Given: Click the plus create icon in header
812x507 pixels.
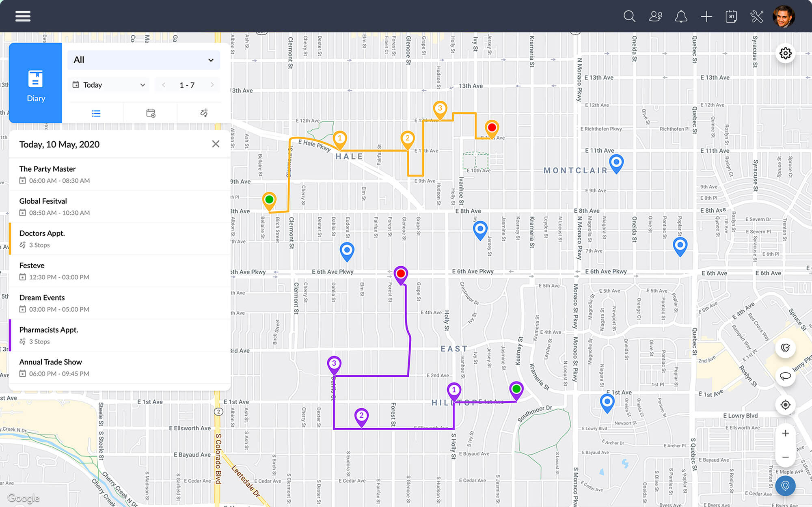Looking at the screenshot, I should [706, 16].
